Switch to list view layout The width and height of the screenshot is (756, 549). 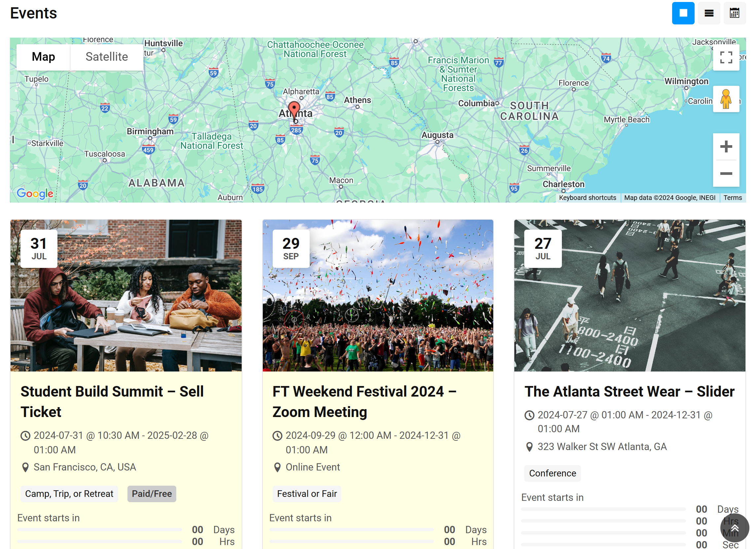tap(709, 13)
